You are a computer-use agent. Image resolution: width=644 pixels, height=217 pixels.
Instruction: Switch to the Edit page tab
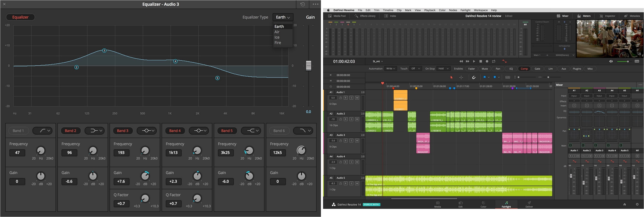pyautogui.click(x=461, y=204)
